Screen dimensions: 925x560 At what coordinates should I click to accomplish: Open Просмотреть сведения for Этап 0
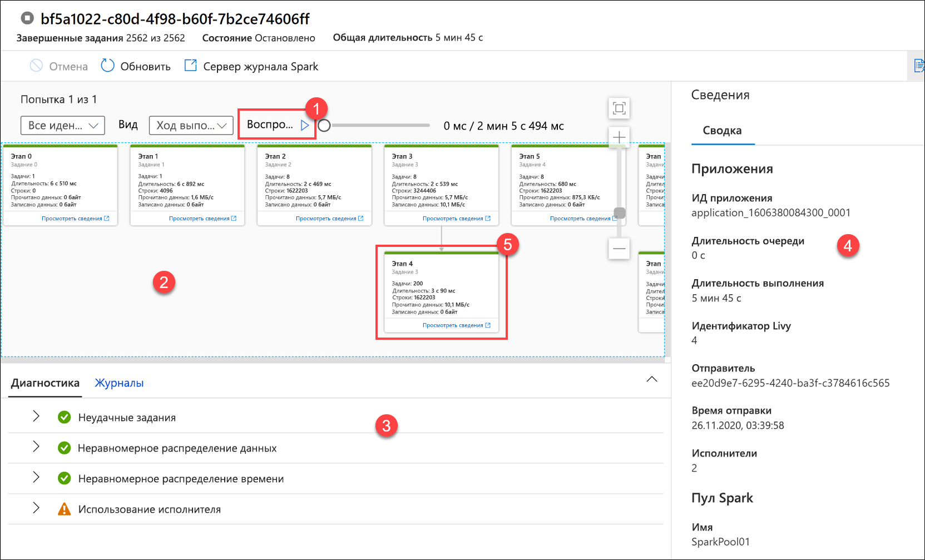point(75,219)
